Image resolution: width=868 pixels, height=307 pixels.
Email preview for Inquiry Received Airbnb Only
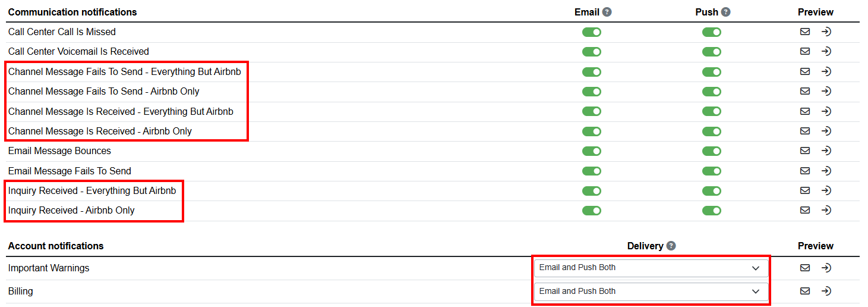[x=805, y=210]
